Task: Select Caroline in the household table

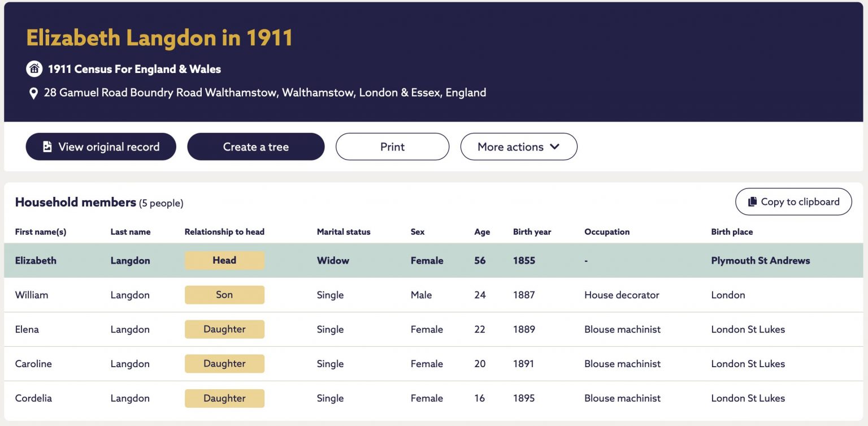Action: coord(33,364)
